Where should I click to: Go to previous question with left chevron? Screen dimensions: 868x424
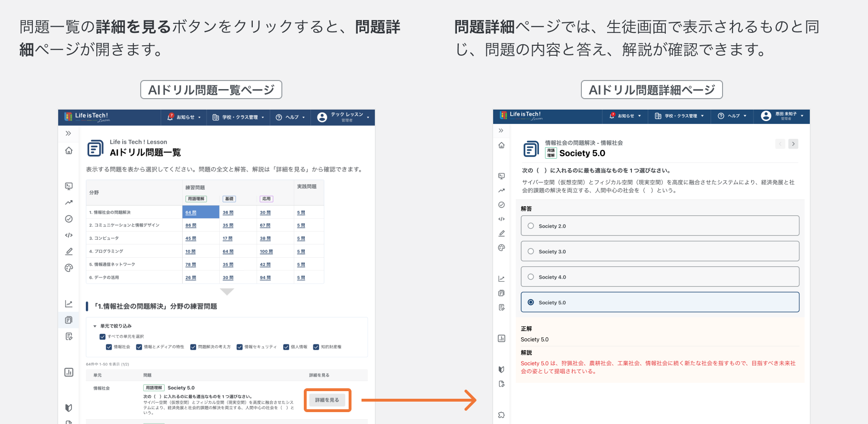point(780,144)
